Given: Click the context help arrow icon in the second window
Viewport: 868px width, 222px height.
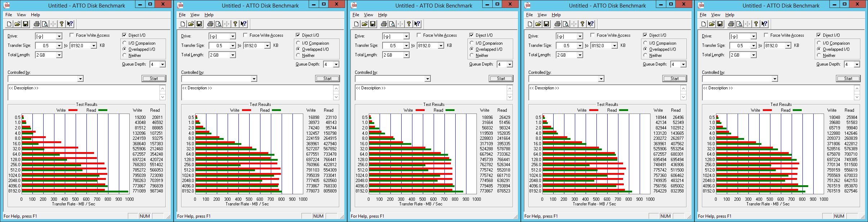Looking at the screenshot, I should click(243, 24).
